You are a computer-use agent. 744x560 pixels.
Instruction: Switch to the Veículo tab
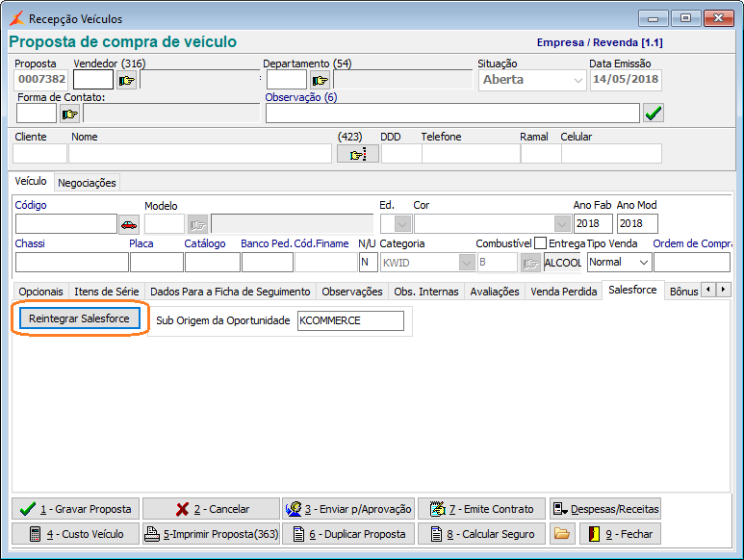tap(31, 181)
